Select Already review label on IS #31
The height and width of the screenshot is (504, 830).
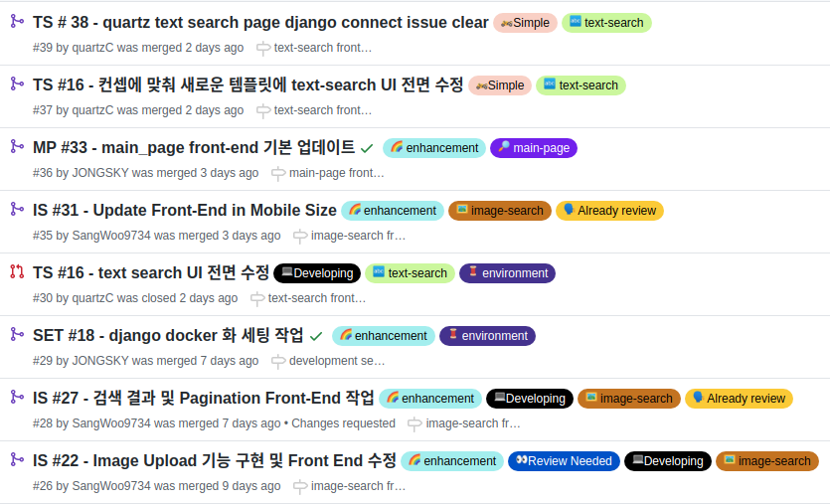(609, 211)
